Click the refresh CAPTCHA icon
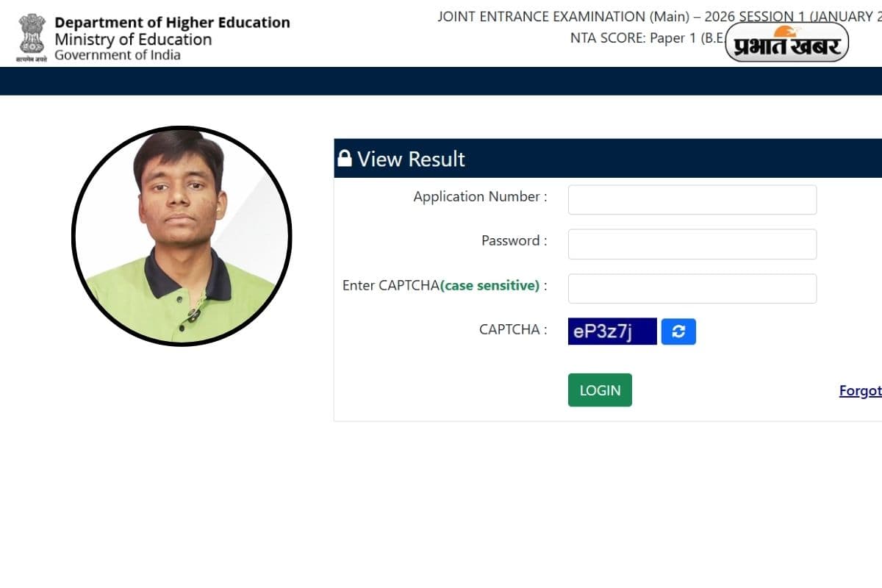Viewport: 882px width, 588px height. click(x=678, y=331)
